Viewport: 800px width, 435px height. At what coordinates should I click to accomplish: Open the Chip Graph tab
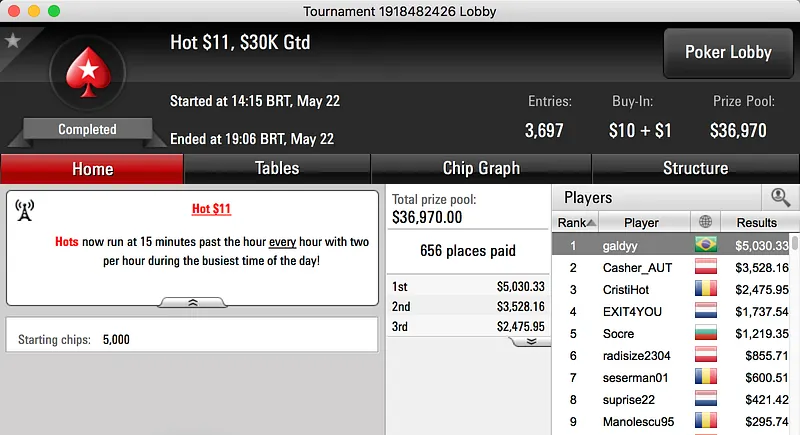[x=481, y=168]
